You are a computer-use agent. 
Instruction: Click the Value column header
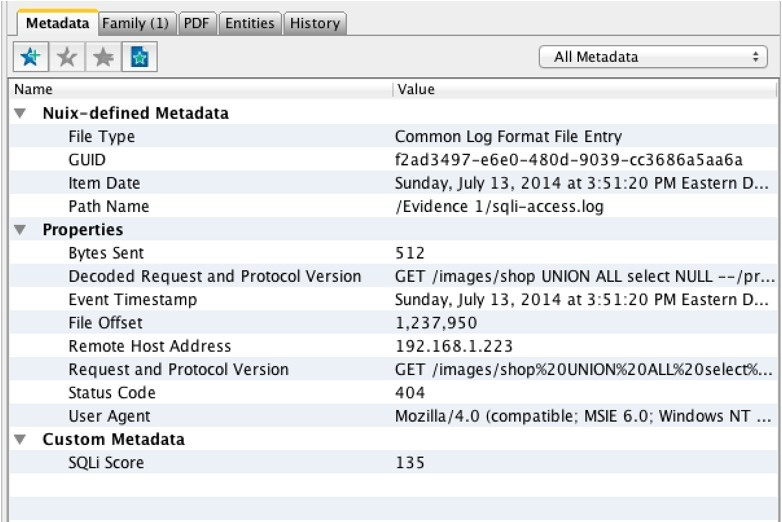(585, 89)
